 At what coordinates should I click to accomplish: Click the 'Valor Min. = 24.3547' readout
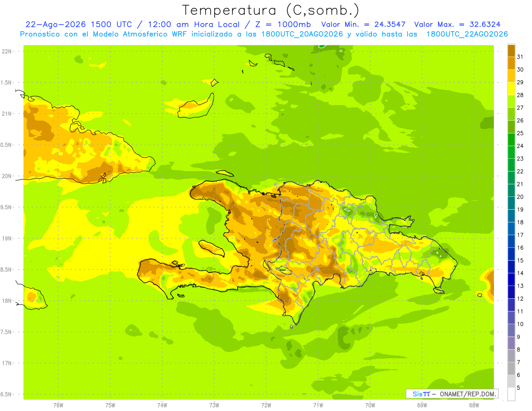[x=364, y=24]
